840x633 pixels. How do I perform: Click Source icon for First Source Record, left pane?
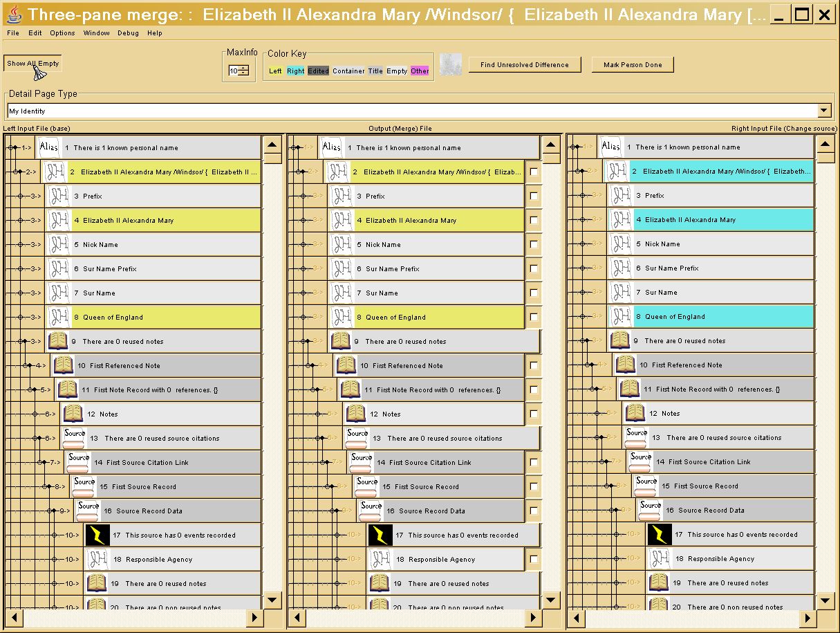(84, 486)
